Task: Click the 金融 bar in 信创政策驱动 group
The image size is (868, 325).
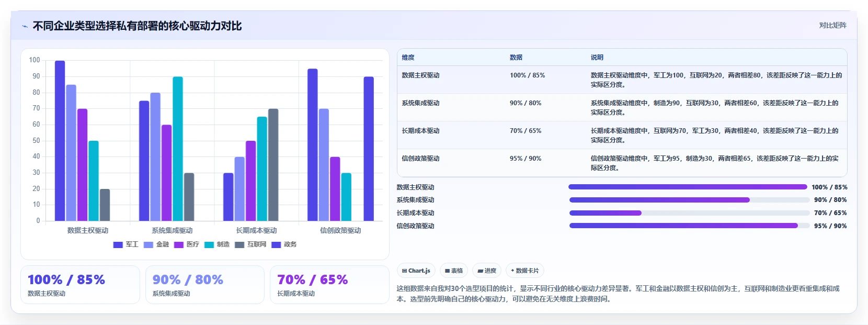Action: (324, 165)
